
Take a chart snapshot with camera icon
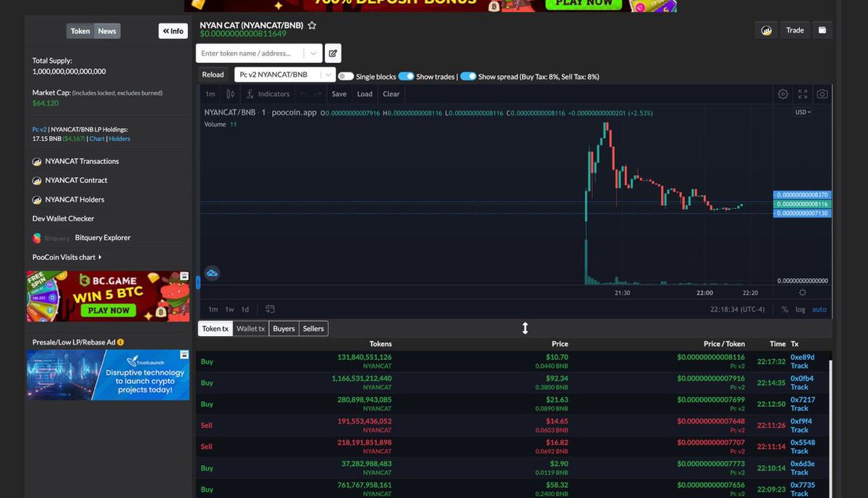tap(822, 94)
